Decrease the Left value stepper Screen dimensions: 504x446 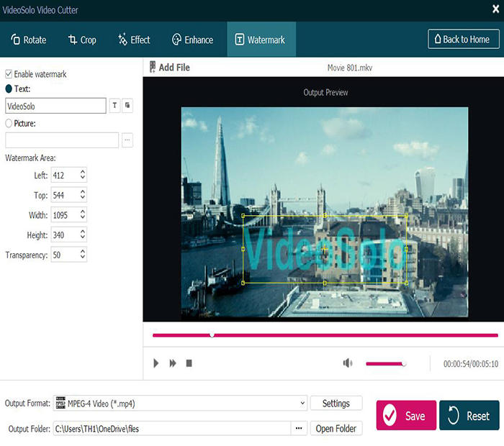(x=83, y=178)
